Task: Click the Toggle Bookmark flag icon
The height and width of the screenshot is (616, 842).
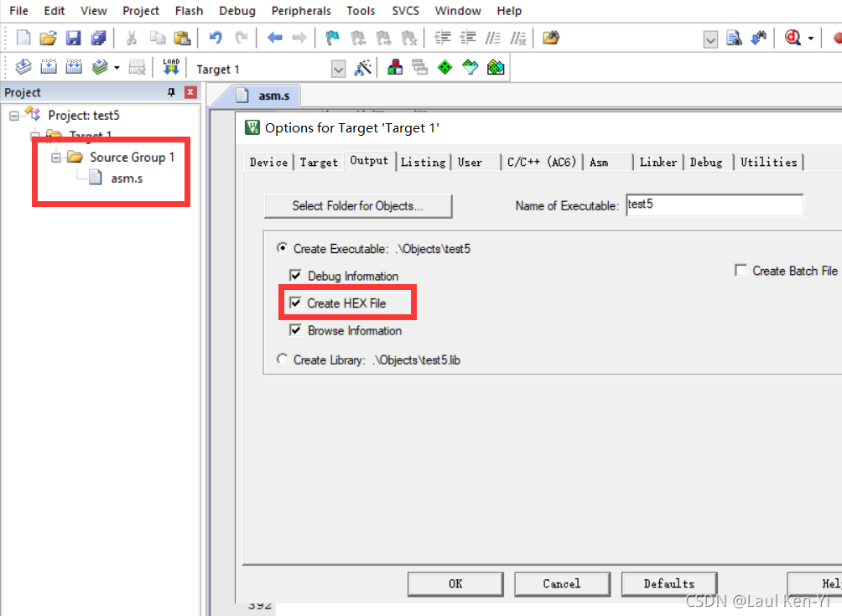Action: [x=332, y=38]
